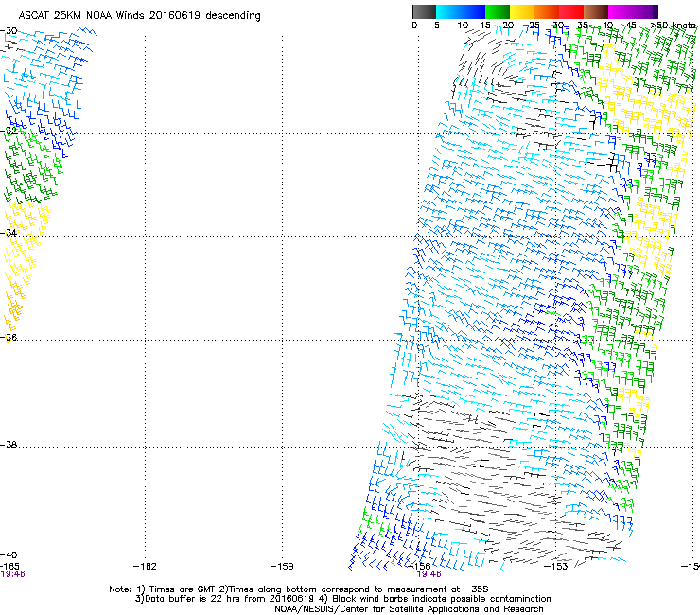Click the brown 35–40 knot color bar segment
Viewport: 700px width, 615px height.
click(x=596, y=11)
